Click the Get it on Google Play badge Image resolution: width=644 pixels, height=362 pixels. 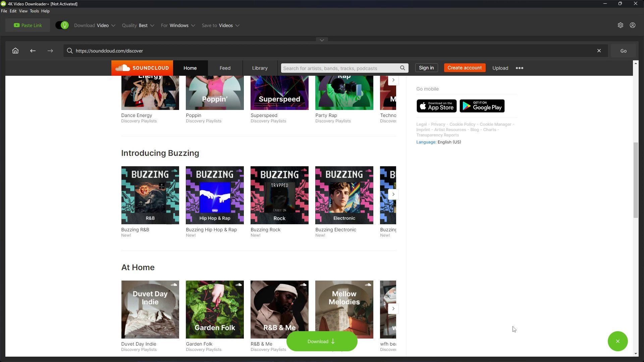(482, 106)
